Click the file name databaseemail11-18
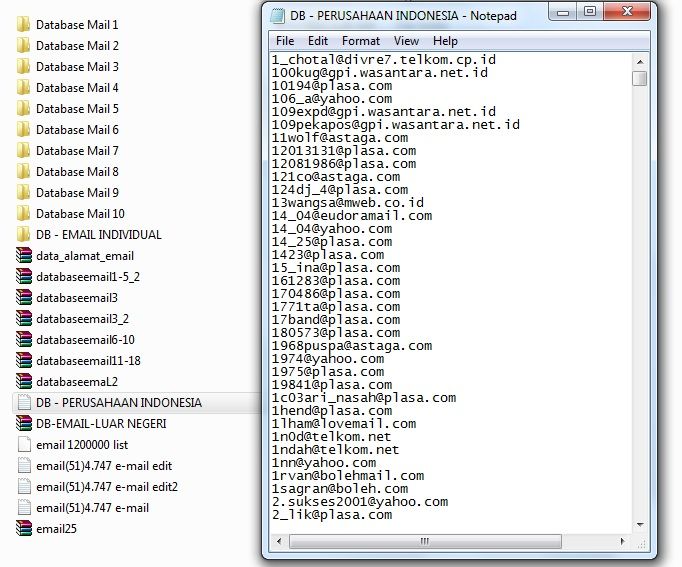The width and height of the screenshot is (682, 567). (88, 361)
